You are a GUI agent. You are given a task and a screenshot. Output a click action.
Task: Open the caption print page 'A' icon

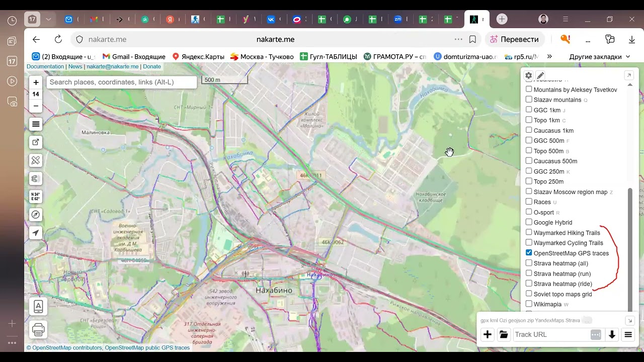(38, 306)
